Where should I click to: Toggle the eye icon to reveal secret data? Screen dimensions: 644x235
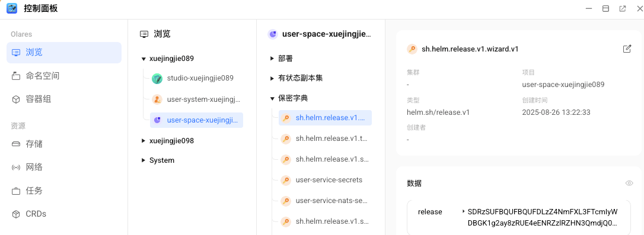(629, 183)
